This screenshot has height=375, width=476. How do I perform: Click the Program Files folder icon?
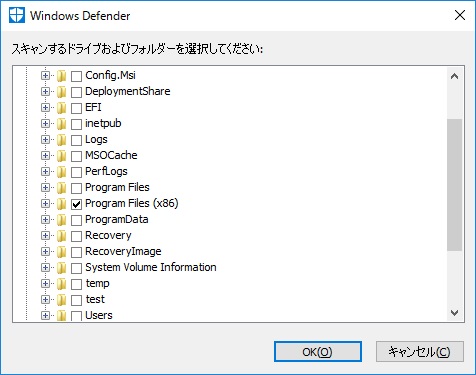tap(61, 188)
